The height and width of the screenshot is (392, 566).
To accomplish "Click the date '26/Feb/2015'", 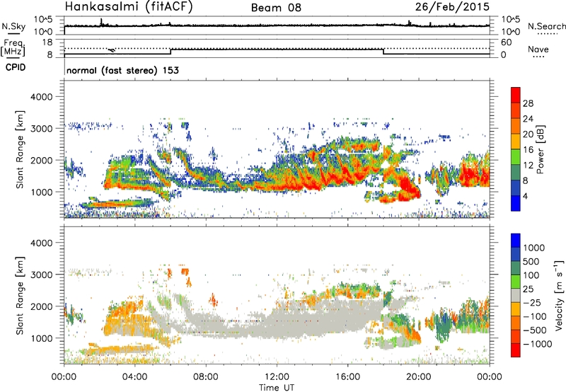I will tap(452, 7).
